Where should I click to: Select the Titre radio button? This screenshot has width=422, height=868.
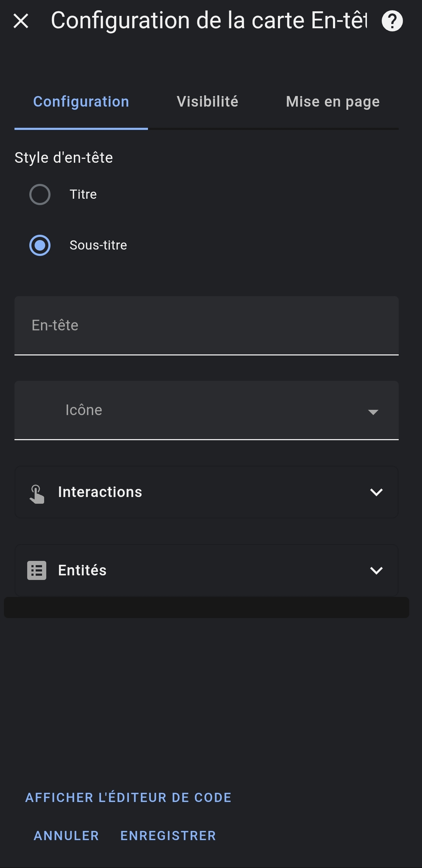point(40,194)
